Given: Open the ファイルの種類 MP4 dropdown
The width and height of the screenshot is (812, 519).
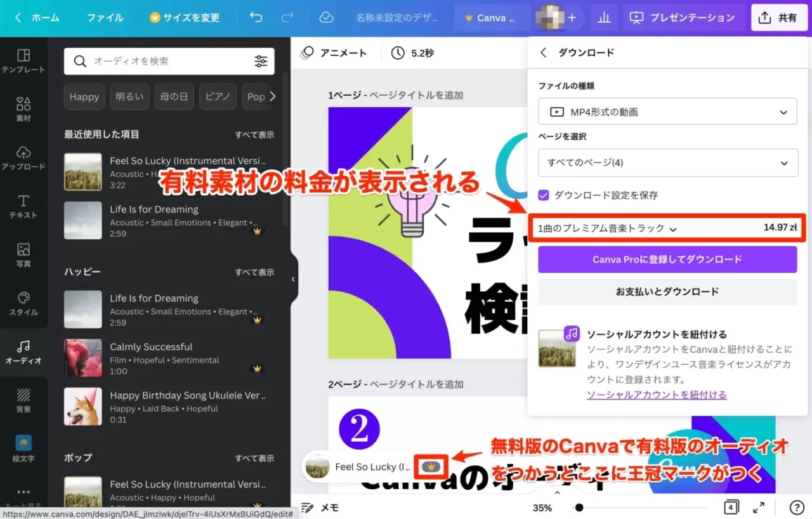Looking at the screenshot, I should click(667, 112).
